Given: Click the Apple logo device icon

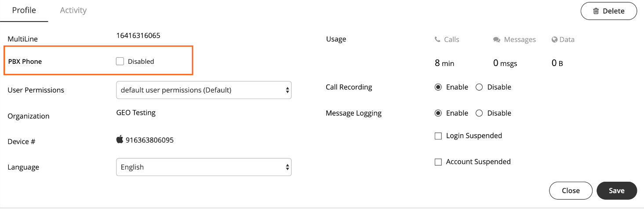Looking at the screenshot, I should tap(120, 140).
